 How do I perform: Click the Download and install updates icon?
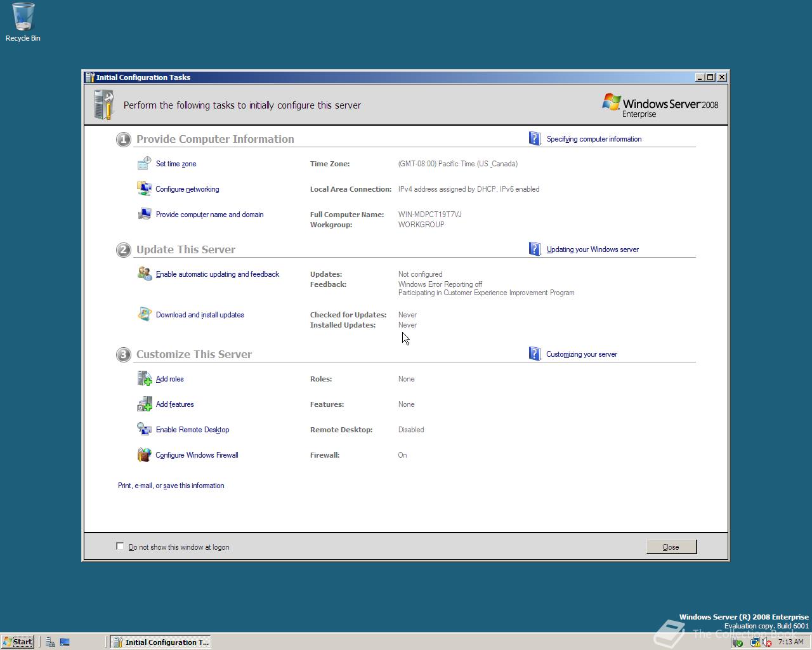pyautogui.click(x=145, y=314)
